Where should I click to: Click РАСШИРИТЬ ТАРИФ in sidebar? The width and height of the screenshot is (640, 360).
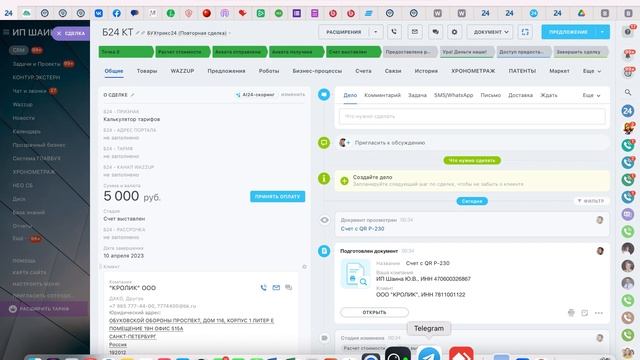(x=44, y=309)
